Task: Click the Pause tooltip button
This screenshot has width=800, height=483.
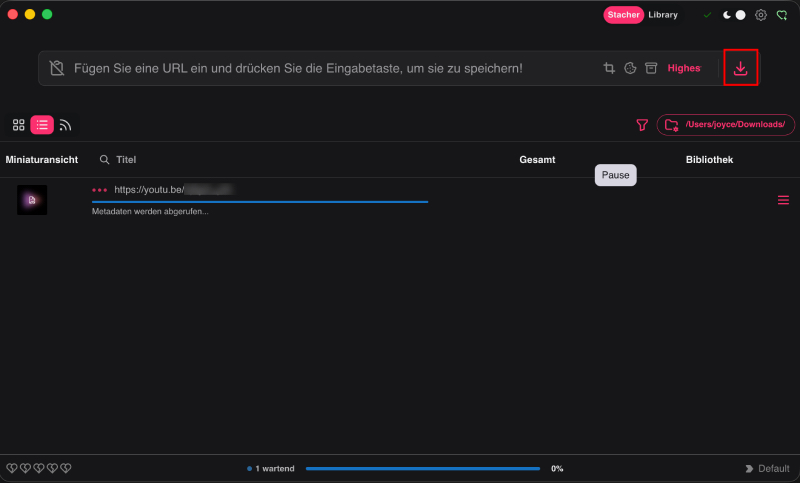Action: click(x=615, y=175)
